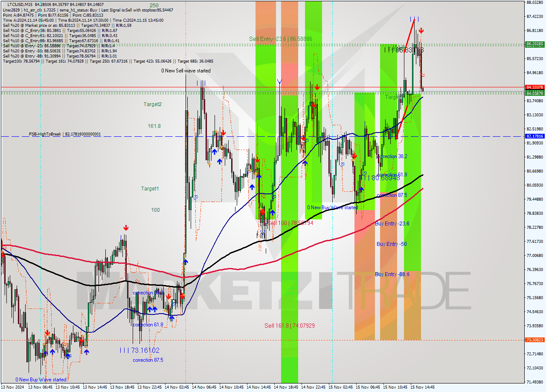
Task: Click the 71.49380 price axis label
Action: 535,382
